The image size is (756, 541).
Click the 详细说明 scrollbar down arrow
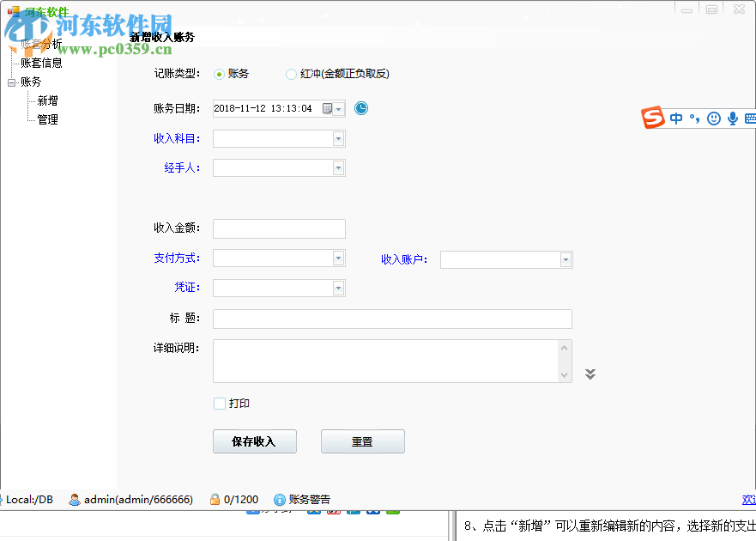click(564, 375)
